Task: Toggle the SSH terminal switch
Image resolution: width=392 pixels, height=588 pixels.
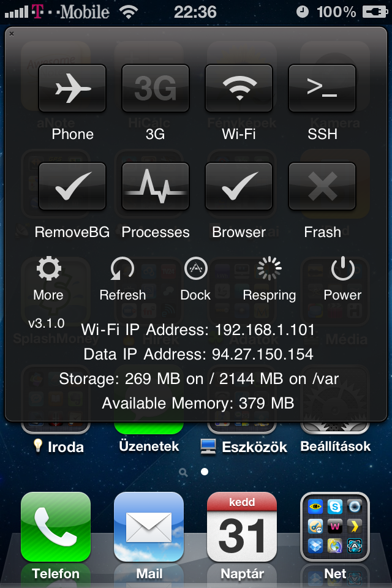Action: click(322, 89)
